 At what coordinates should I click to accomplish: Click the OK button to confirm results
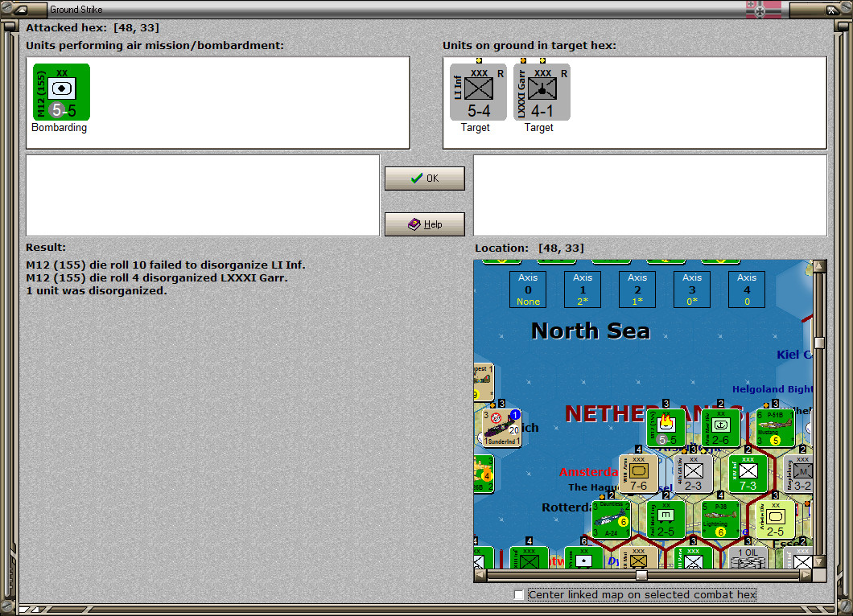tap(424, 178)
